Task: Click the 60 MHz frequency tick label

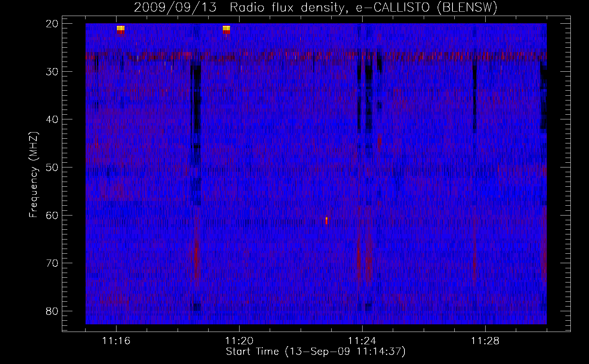Action: 52,215
